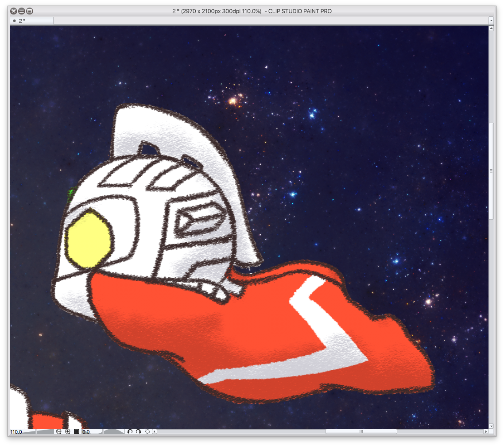Click the horizontal scrollbar right arrow
Image resolution: width=504 pixels, height=446 pixels.
tap(486, 431)
